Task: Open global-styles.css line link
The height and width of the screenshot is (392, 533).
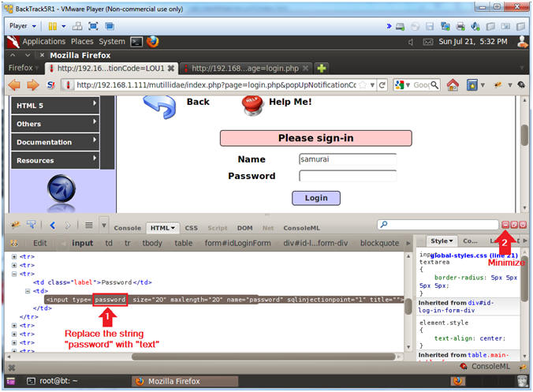Action: click(475, 256)
